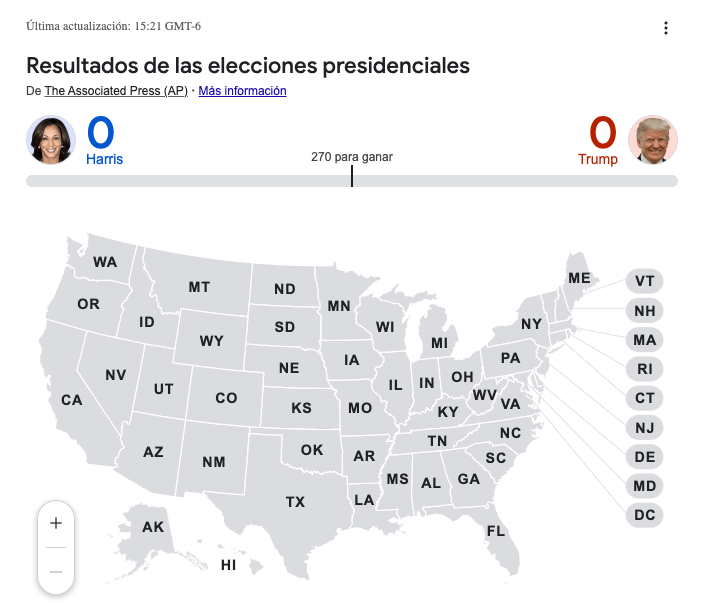
Task: Click the map zoom out minus button
Action: click(56, 571)
